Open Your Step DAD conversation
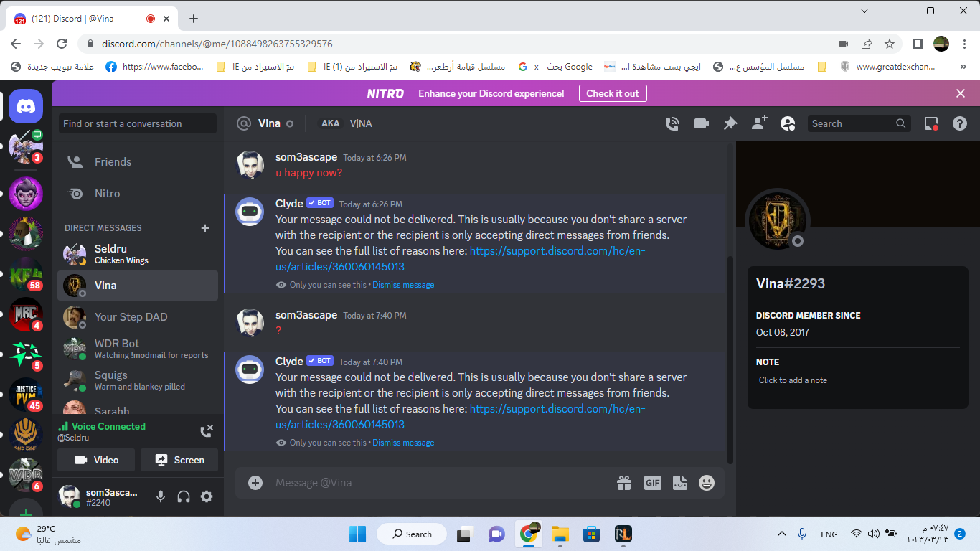This screenshot has width=980, height=551. pos(138,317)
